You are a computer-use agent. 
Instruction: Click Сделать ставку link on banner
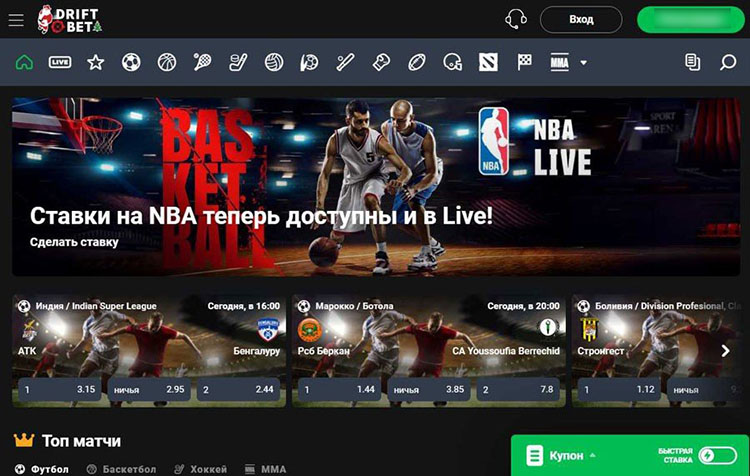click(74, 242)
